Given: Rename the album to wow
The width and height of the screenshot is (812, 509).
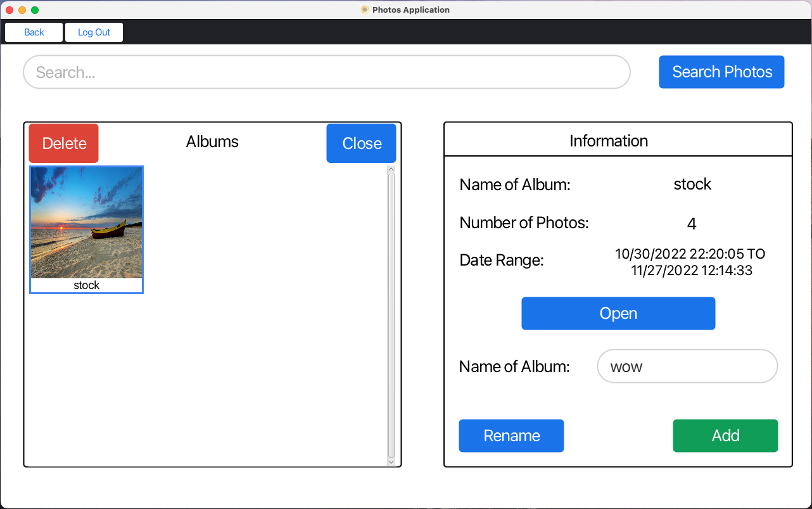Looking at the screenshot, I should [x=511, y=435].
